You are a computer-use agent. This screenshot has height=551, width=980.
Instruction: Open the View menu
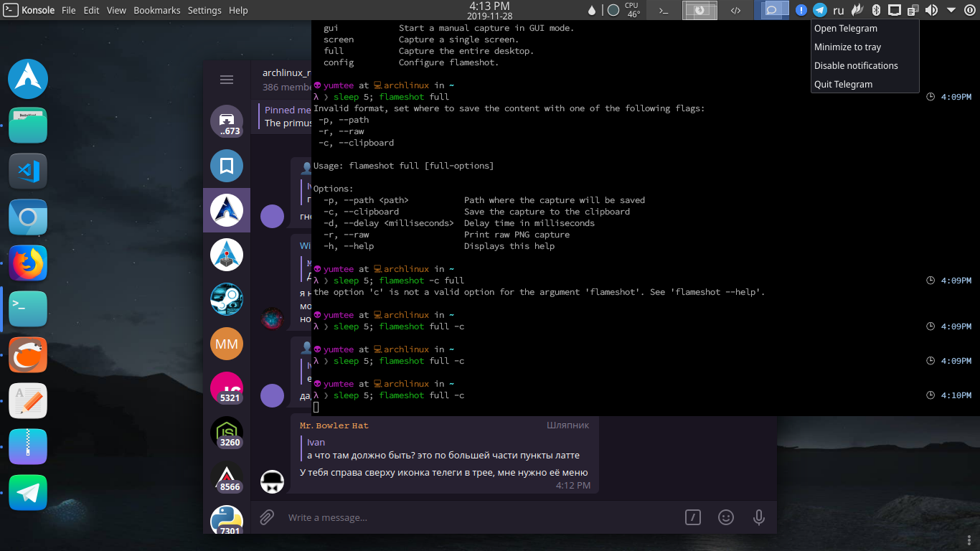coord(116,10)
